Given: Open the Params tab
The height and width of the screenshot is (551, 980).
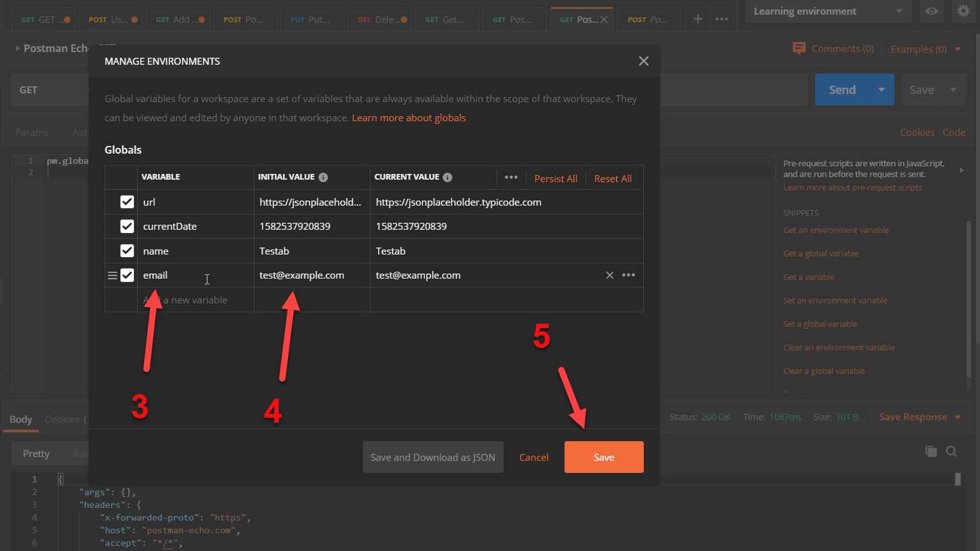Looking at the screenshot, I should tap(32, 132).
